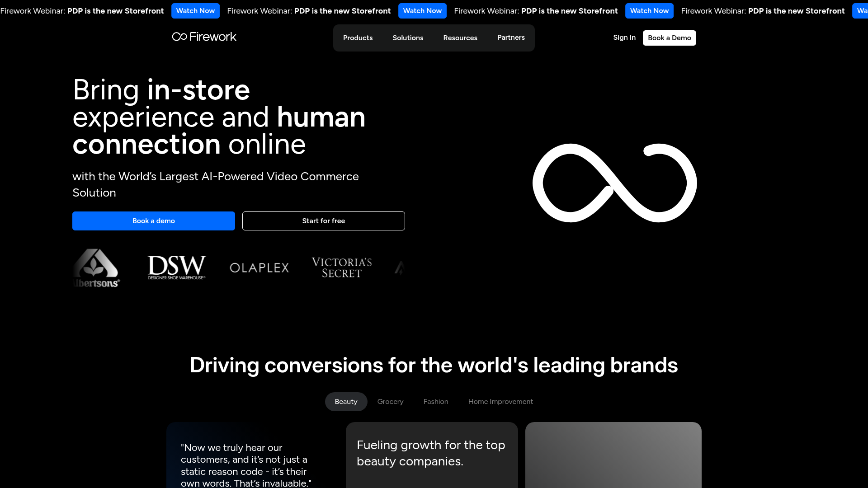Select the Beauty industry tab
The image size is (868, 488).
[x=346, y=402]
